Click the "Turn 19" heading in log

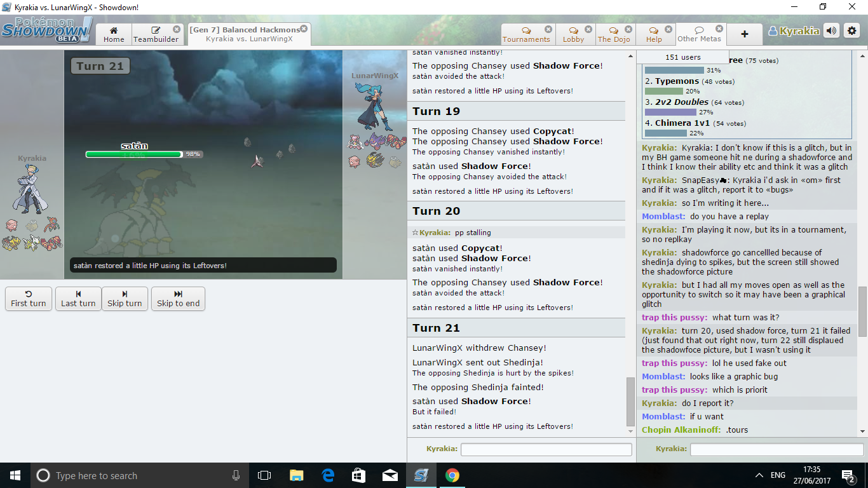[x=436, y=111]
